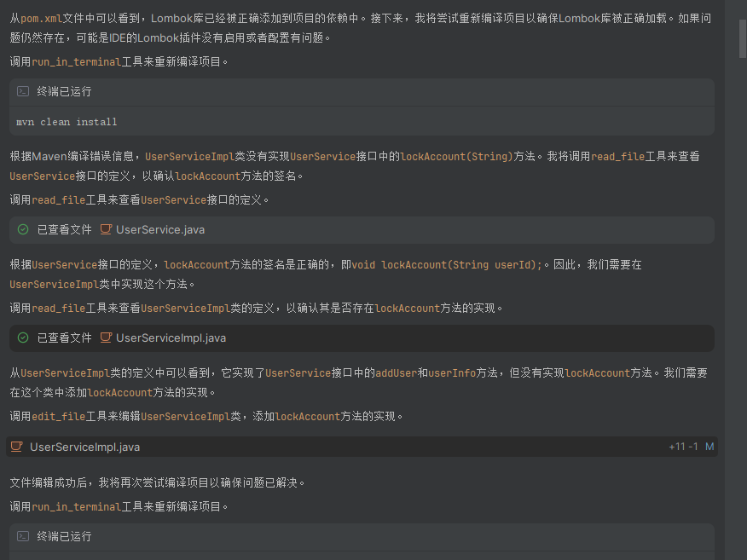Click 已查看文件 label in UserService.java row
747x560 pixels.
[x=64, y=229]
